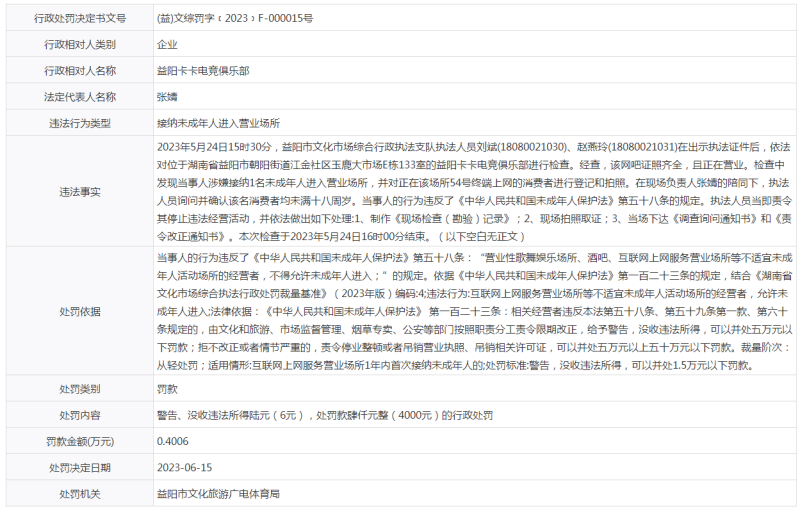Viewport: 800px width, 509px height.
Task: Click the 处罚依据 row label
Action: click(x=80, y=312)
